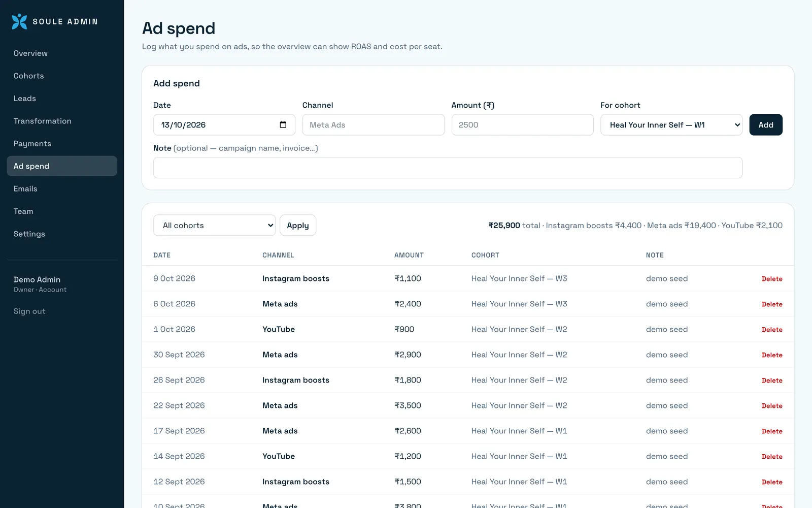Image resolution: width=812 pixels, height=508 pixels.
Task: Sign out of the admin account
Action: tap(29, 311)
